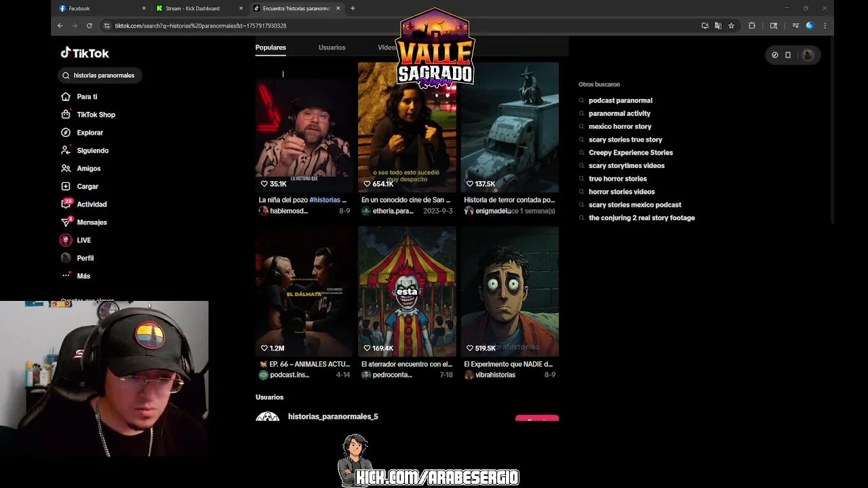868x488 pixels.
Task: Click the El aterrador encuentro caption
Action: (407, 364)
